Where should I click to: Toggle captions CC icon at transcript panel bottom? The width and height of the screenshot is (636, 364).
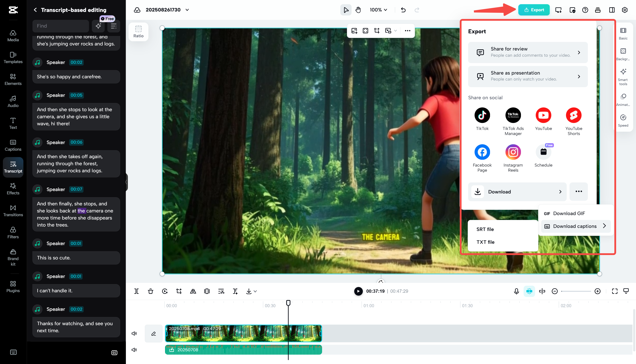tap(114, 353)
